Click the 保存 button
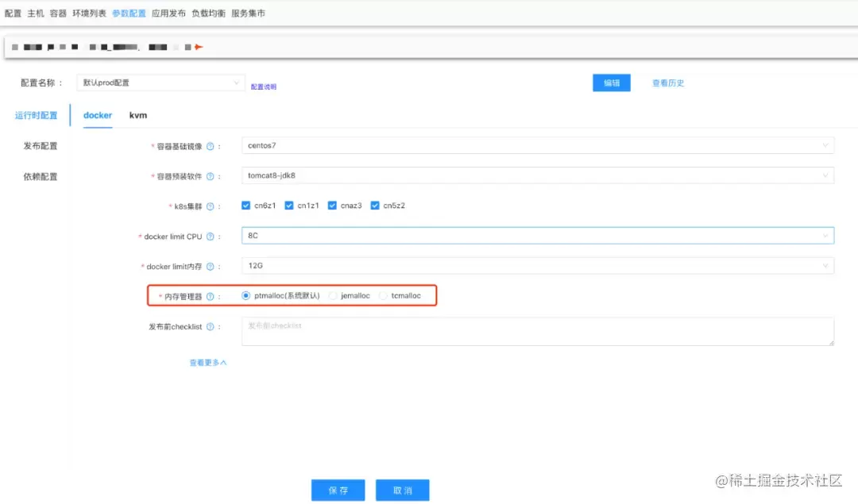 click(x=338, y=491)
